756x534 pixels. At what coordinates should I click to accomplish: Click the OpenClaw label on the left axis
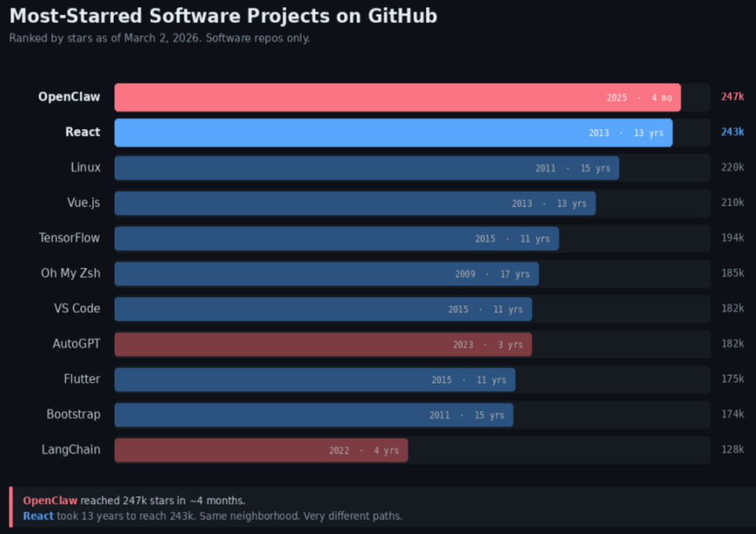pos(69,97)
